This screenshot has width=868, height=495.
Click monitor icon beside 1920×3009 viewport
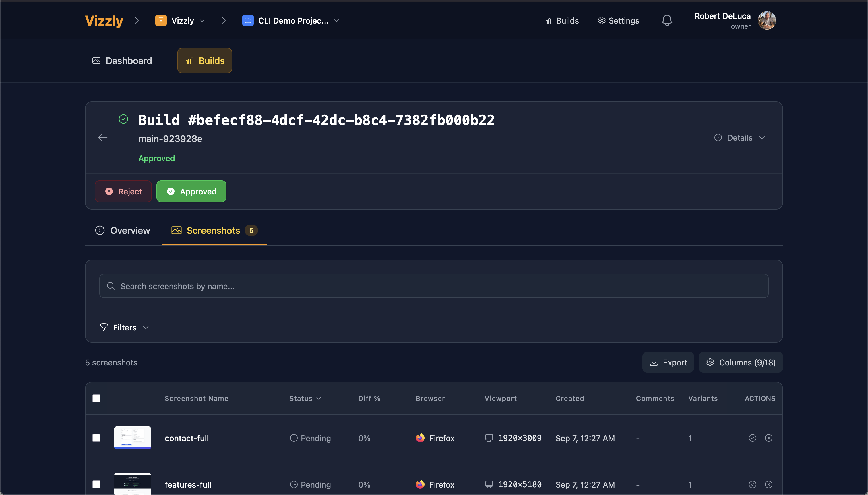pos(489,438)
